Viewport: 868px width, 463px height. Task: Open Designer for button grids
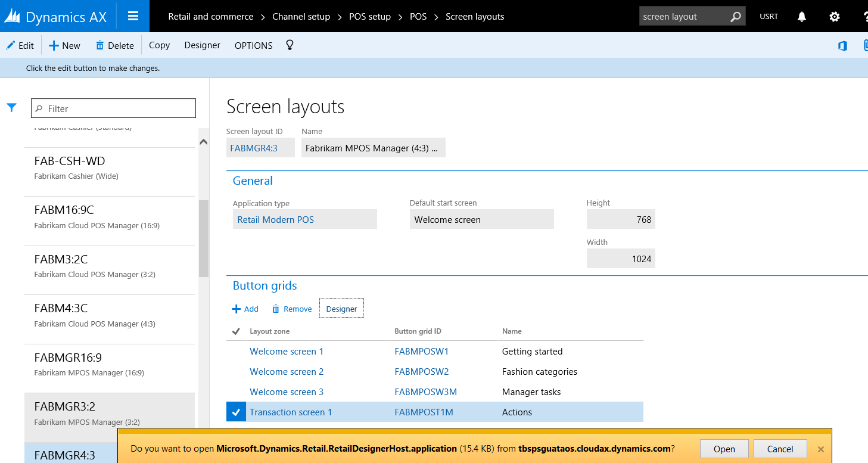(x=341, y=309)
